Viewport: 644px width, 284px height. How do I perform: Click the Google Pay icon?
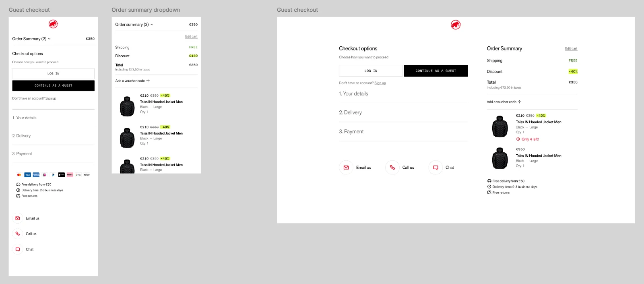coord(78,175)
